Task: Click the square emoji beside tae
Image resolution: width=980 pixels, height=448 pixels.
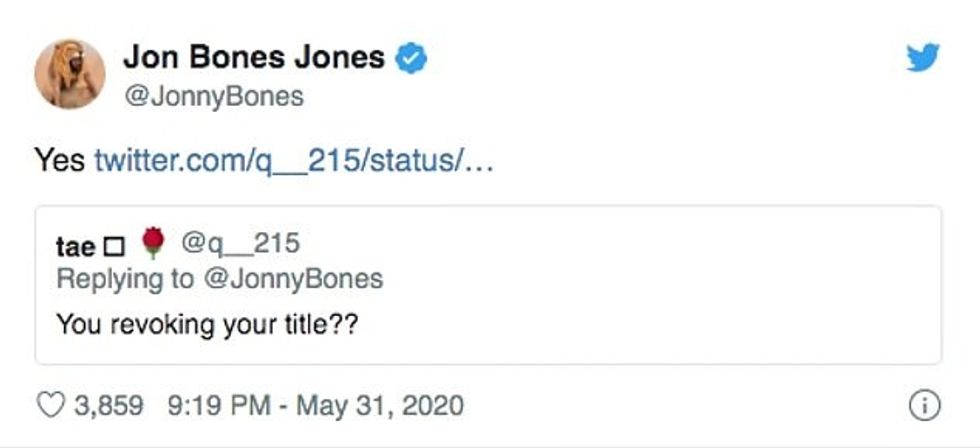Action: pyautogui.click(x=114, y=246)
